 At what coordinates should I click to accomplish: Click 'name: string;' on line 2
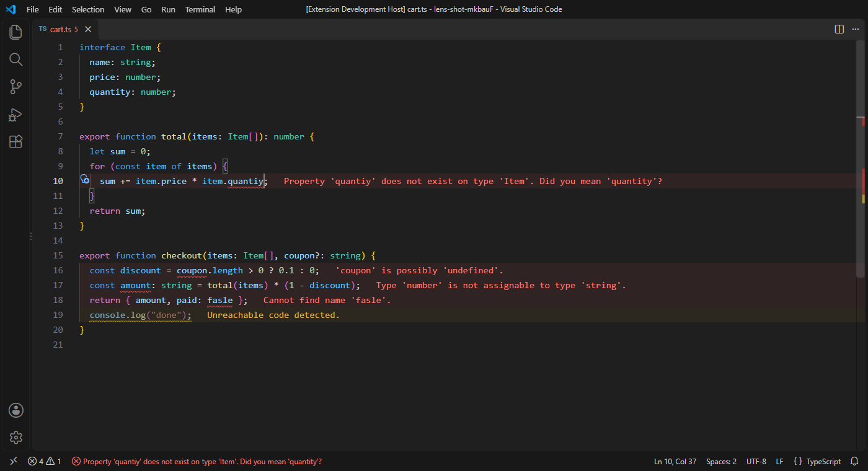coord(123,62)
